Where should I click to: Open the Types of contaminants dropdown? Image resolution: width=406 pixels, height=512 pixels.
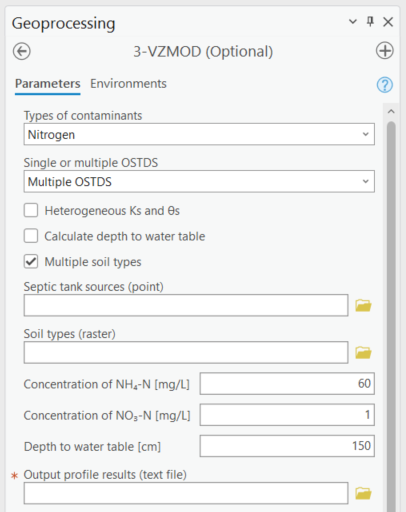tap(199, 134)
